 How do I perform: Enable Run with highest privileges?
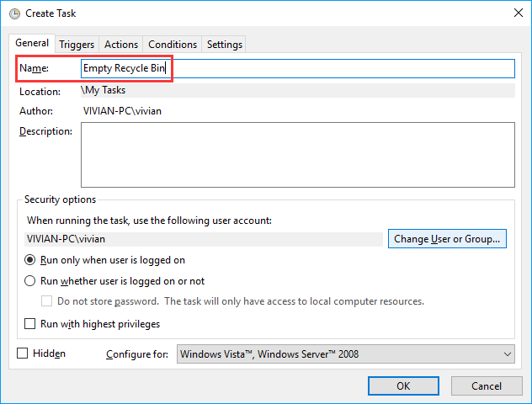pyautogui.click(x=29, y=323)
